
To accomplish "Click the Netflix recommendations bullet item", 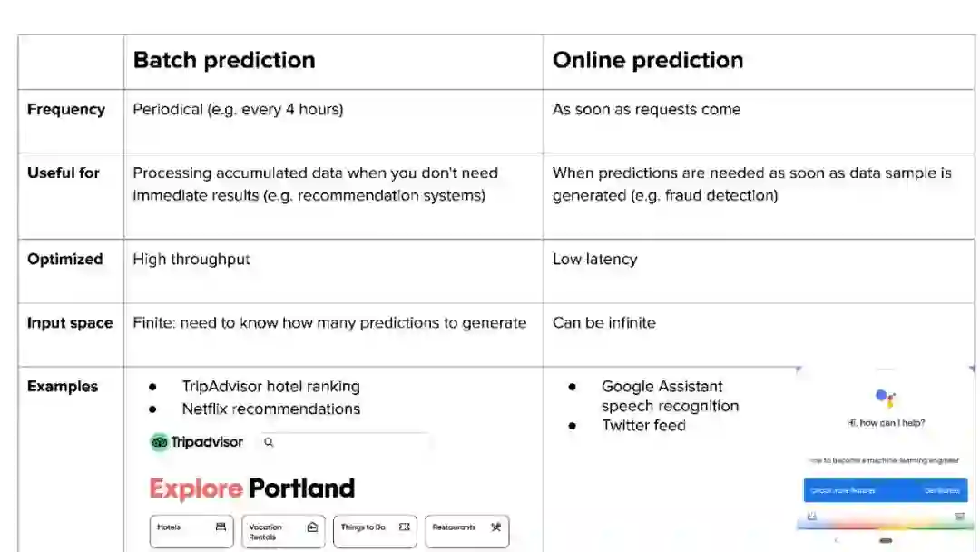I will pos(270,409).
